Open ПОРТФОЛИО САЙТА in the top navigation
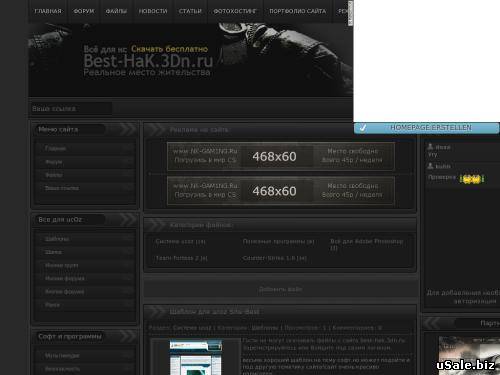This screenshot has width=500, height=375. click(298, 11)
